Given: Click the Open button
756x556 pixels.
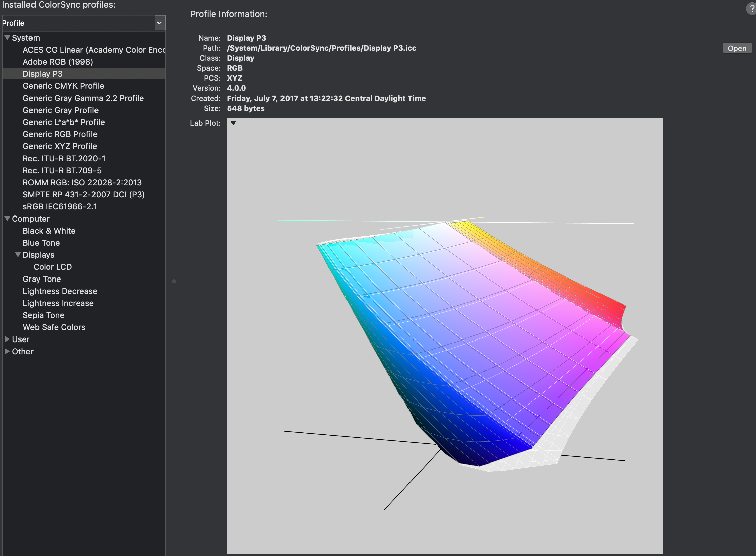Looking at the screenshot, I should pos(737,48).
